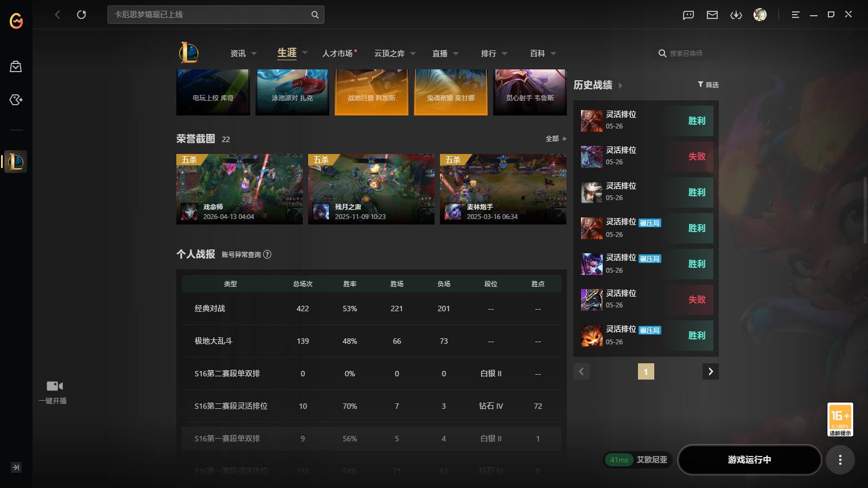Open the download manager icon
This screenshot has height=488, width=868.
736,15
